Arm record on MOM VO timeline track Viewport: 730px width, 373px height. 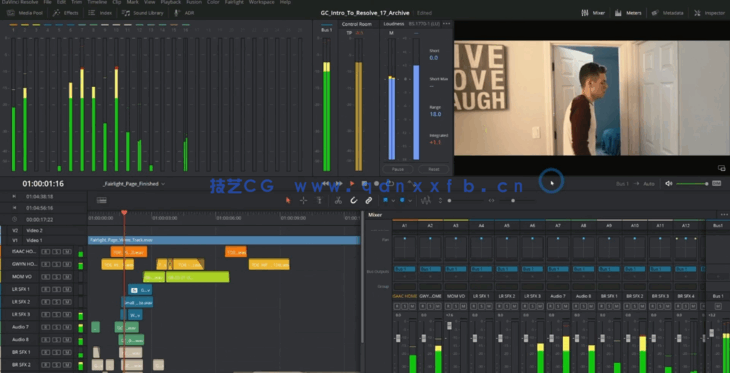tap(46, 277)
